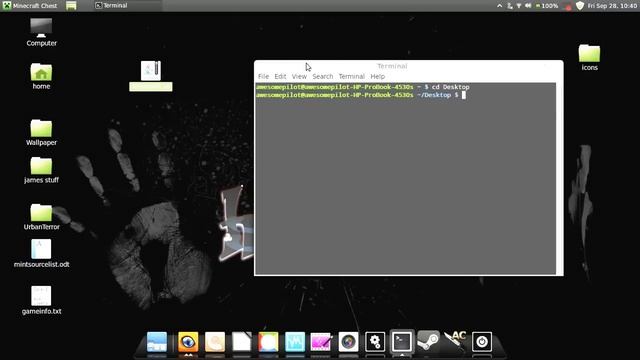Viewport: 640px width, 360px height.
Task: Click the 'cd Desktop' command text
Action: 451,87
